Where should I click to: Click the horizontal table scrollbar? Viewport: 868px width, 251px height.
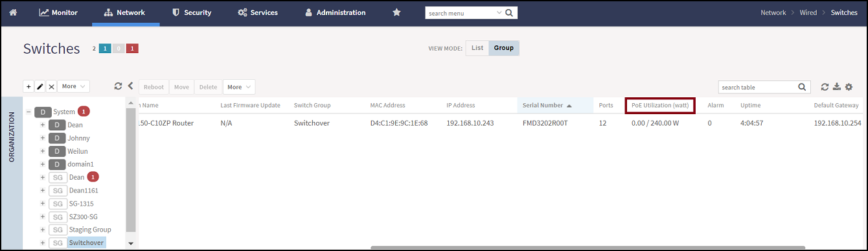[588, 247]
